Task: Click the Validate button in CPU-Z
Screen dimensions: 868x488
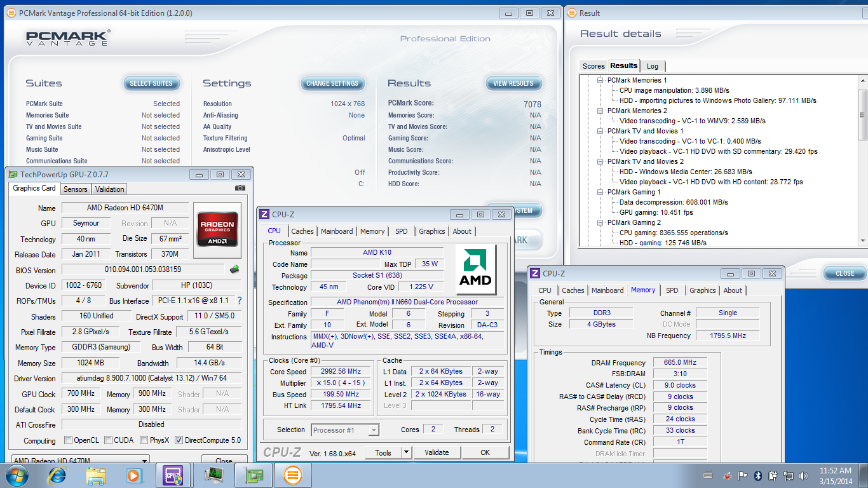Action: click(437, 452)
